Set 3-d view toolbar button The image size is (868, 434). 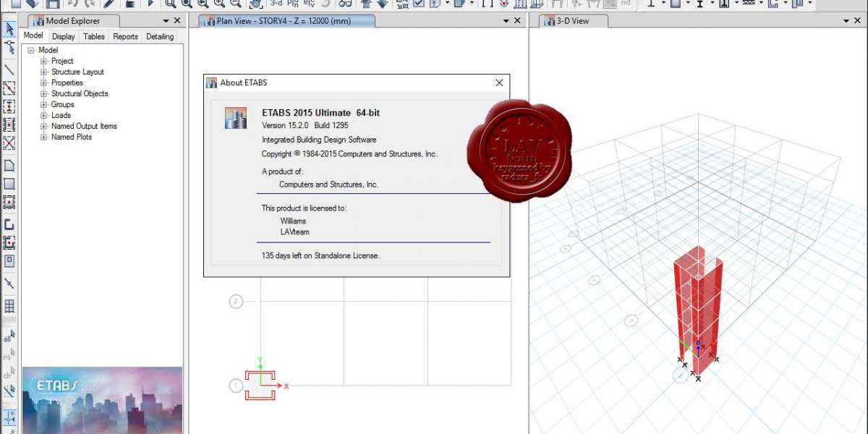tap(276, 3)
